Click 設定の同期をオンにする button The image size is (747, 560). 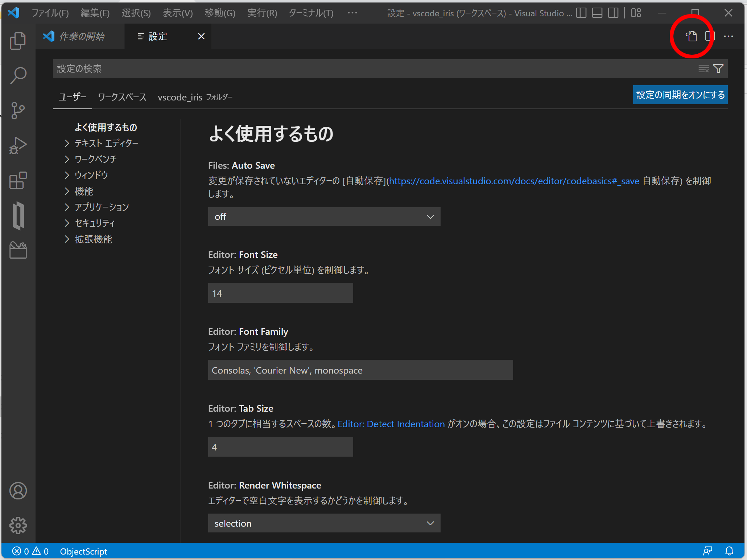[680, 95]
